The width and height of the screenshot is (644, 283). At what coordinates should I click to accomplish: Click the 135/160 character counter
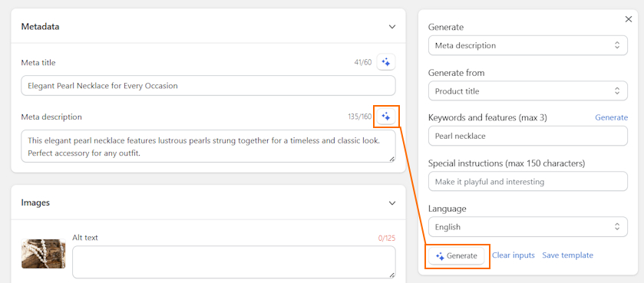tap(360, 117)
